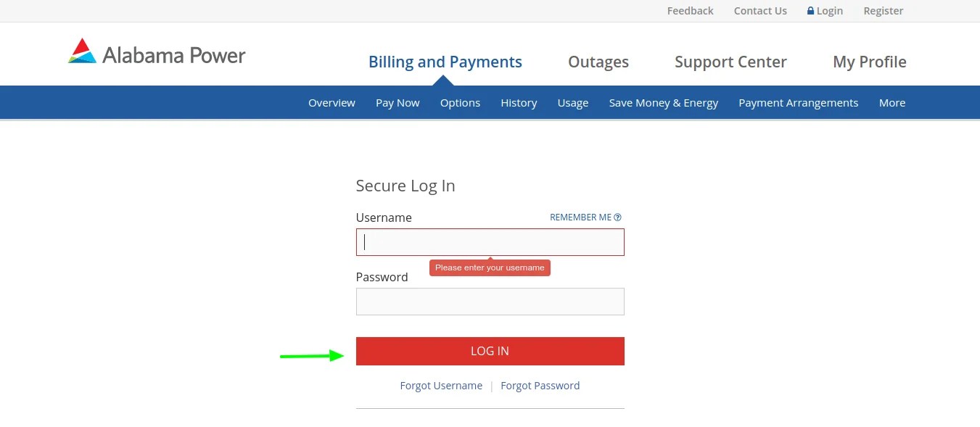Enable the REMEMBER ME option
Image resolution: width=980 pixels, height=427 pixels.
pyautogui.click(x=580, y=217)
